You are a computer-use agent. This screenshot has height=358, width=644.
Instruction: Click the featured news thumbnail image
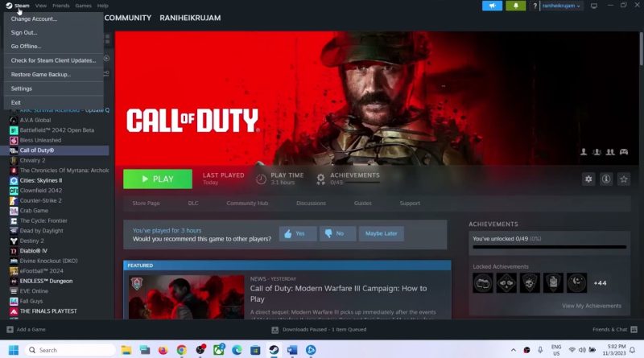187,297
